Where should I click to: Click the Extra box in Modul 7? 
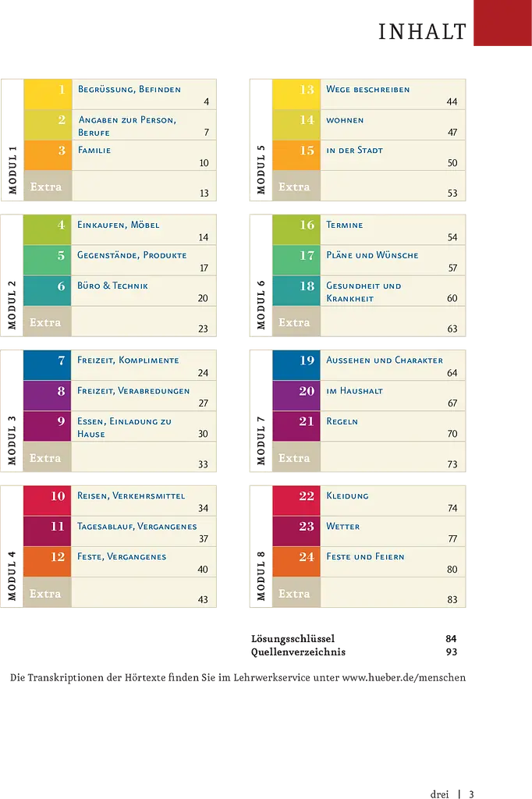296,457
